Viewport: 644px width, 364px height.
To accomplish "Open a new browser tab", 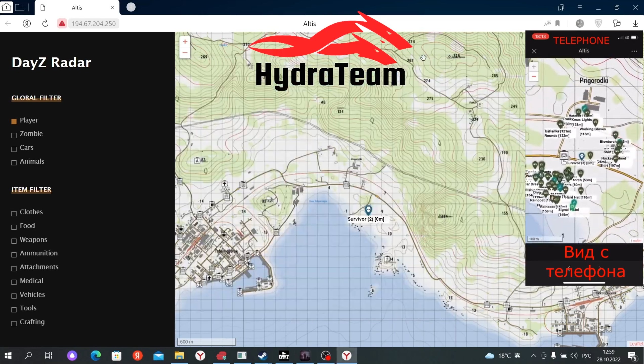I will click(x=131, y=7).
